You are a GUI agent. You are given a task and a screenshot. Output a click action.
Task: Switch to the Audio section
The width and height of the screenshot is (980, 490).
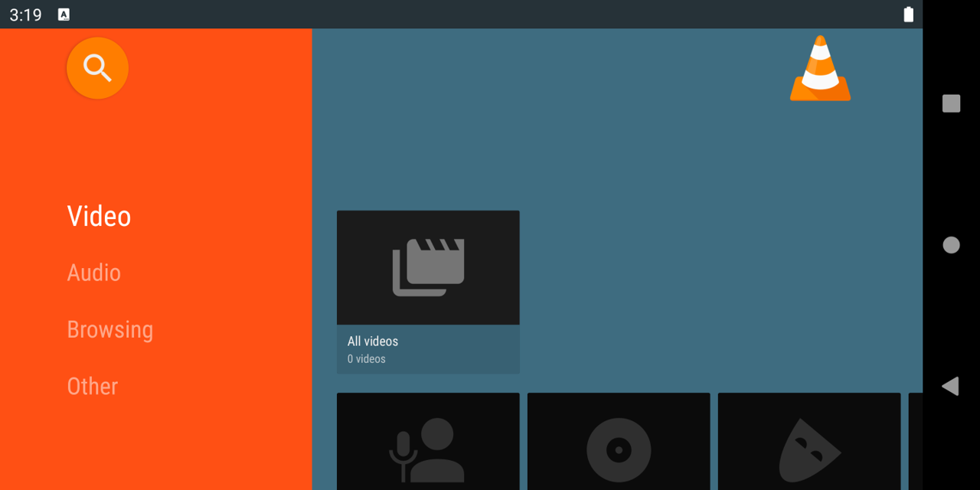(94, 273)
